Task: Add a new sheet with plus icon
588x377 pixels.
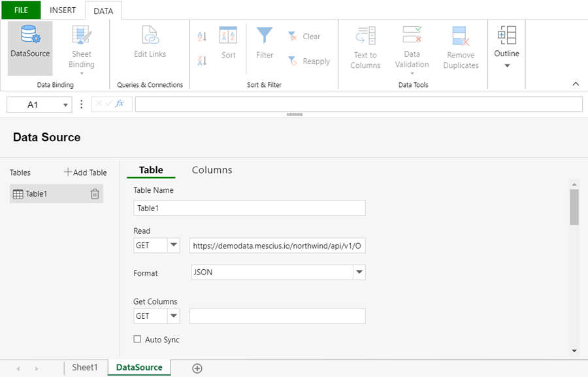Action: tap(197, 369)
